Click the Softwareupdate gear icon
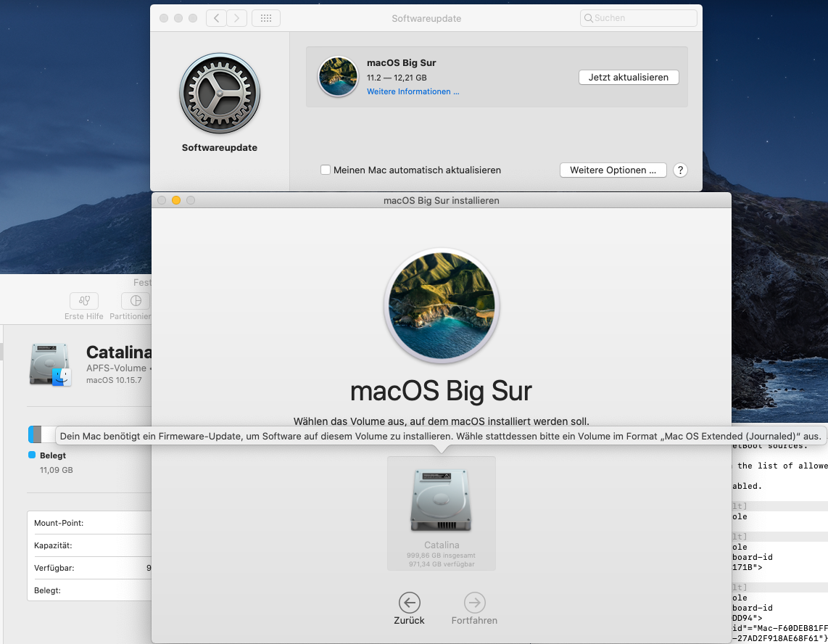Viewport: 828px width, 644px height. [220, 93]
